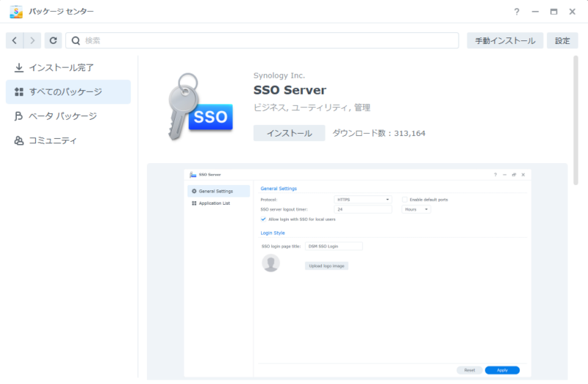Screen dimensions: 588x384
Task: Open the help question mark button
Action: click(x=517, y=12)
